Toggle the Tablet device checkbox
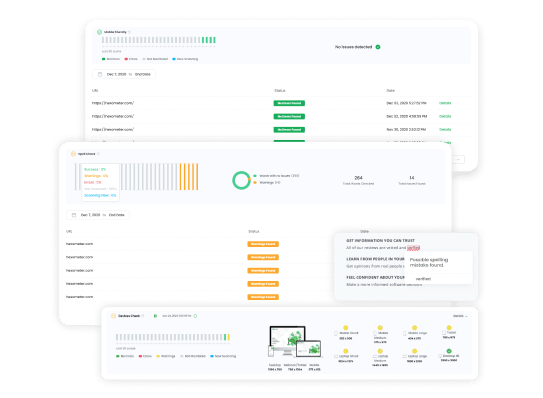 (444, 333)
